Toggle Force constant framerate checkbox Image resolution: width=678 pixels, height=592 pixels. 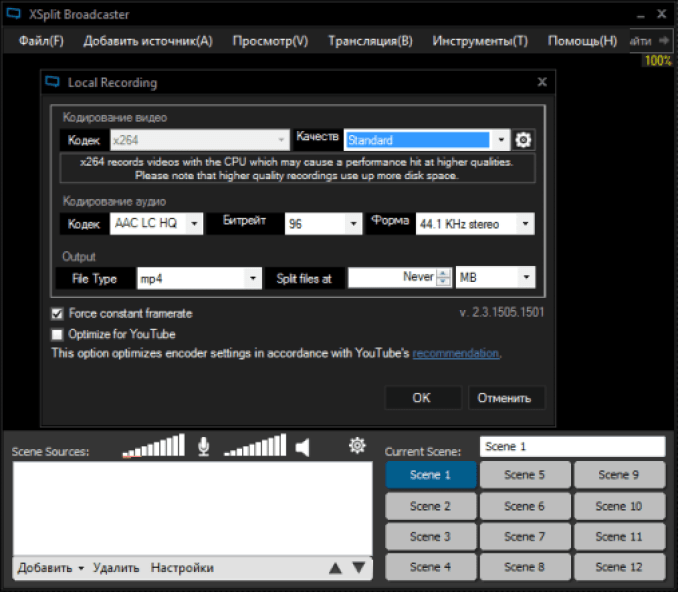click(57, 313)
